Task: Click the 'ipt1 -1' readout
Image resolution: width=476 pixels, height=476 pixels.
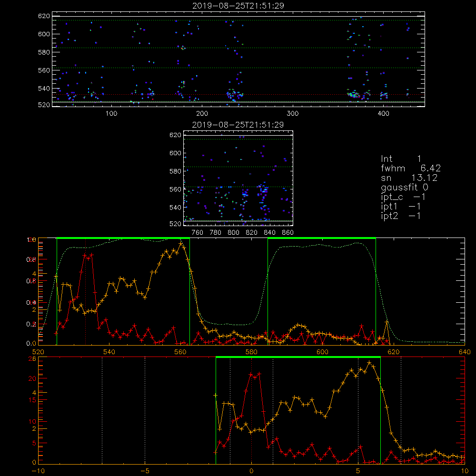Action: pyautogui.click(x=401, y=207)
